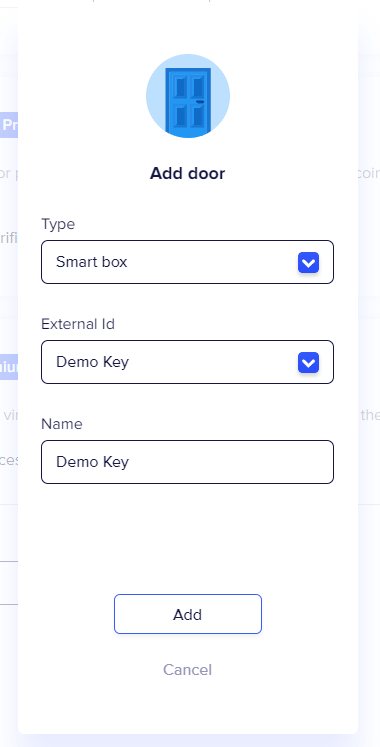Click the background text ending in coin
This screenshot has width=380, height=747.
point(369,172)
